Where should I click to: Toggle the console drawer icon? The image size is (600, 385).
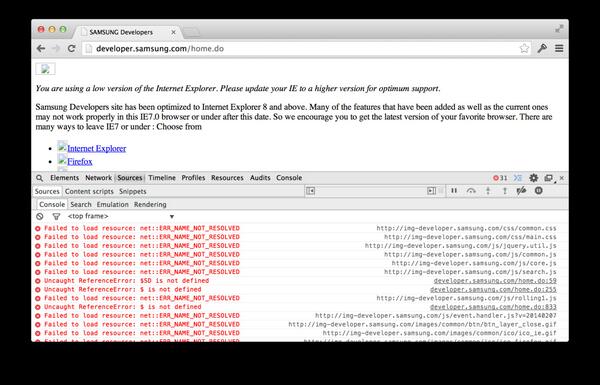pyautogui.click(x=518, y=178)
